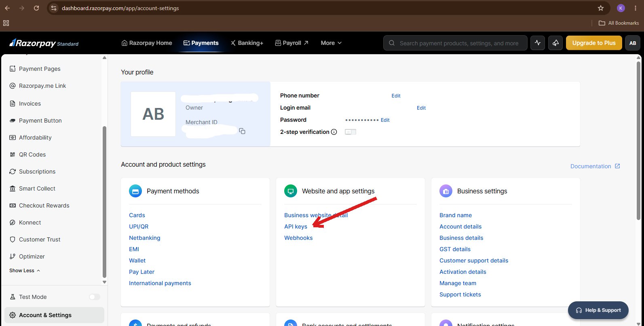Image resolution: width=644 pixels, height=326 pixels.
Task: Click the Affordability sidebar icon
Action: pyautogui.click(x=13, y=138)
